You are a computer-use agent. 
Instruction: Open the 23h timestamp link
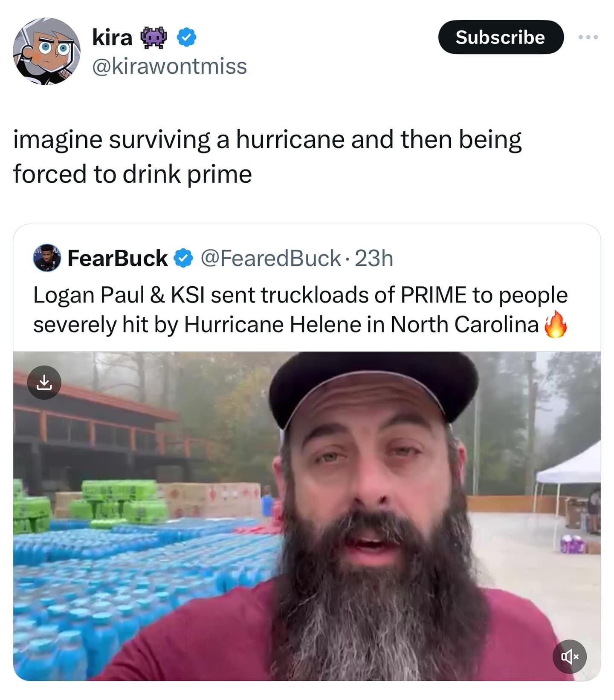click(x=374, y=258)
